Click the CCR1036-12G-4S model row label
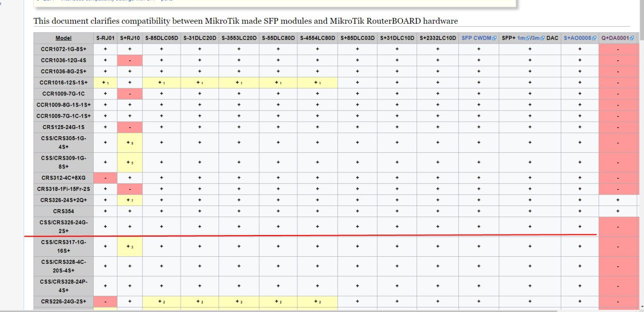The height and width of the screenshot is (312, 644). (x=63, y=60)
